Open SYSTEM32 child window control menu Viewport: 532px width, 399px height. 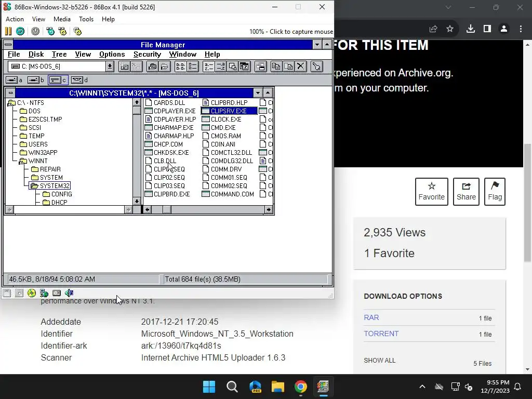click(x=10, y=92)
